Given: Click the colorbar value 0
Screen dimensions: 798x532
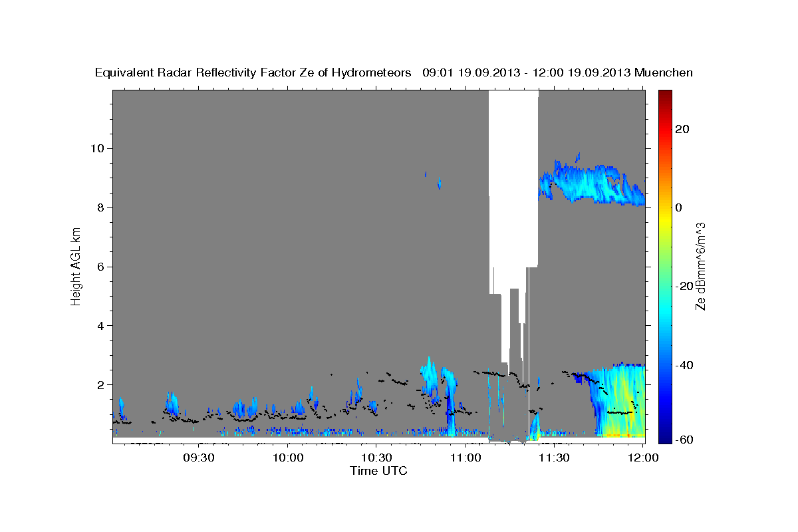Looking at the screenshot, I should click(x=679, y=207).
